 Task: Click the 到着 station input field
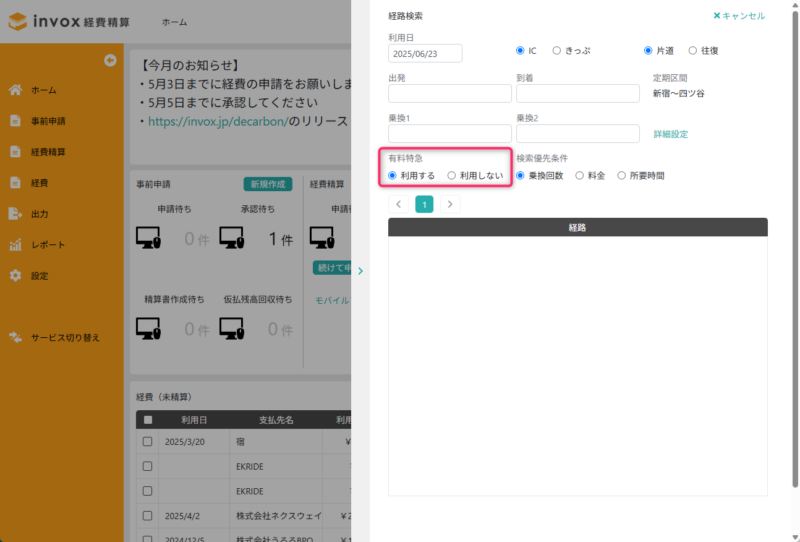point(578,93)
